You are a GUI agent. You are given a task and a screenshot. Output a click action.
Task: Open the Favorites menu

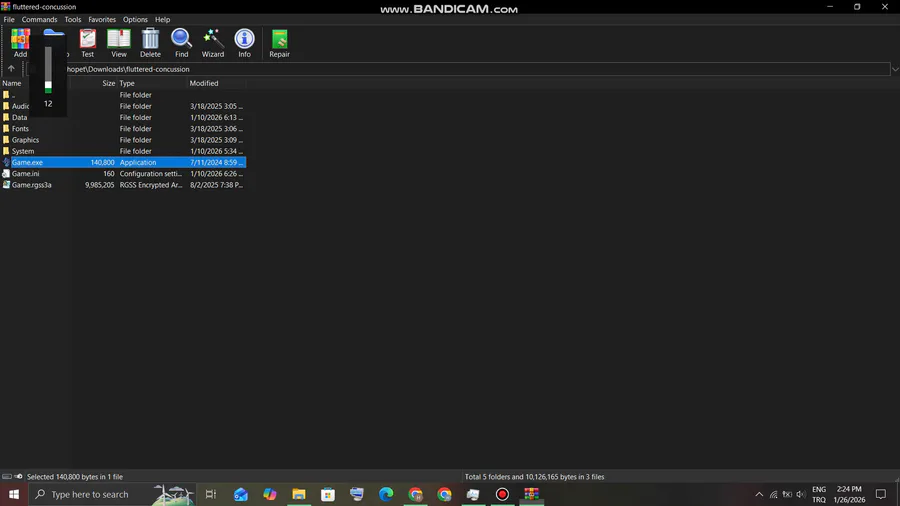102,20
